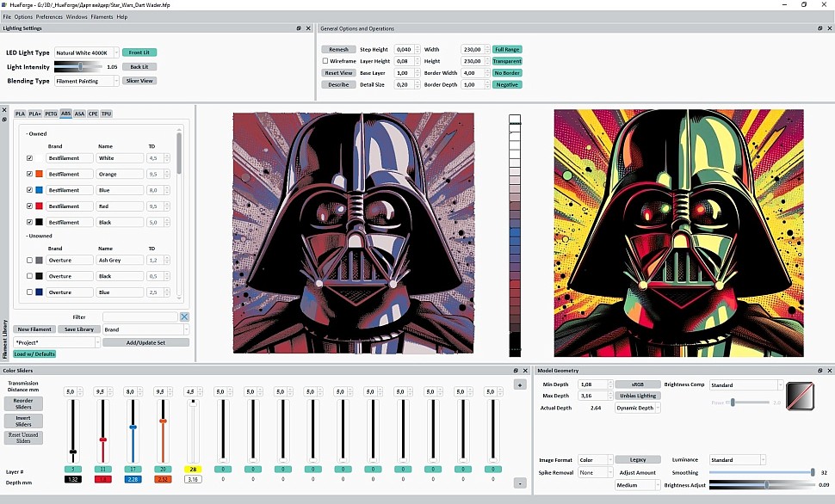The image size is (835, 504).
Task: Close the Filament Library side panel
Action: [x=4, y=110]
